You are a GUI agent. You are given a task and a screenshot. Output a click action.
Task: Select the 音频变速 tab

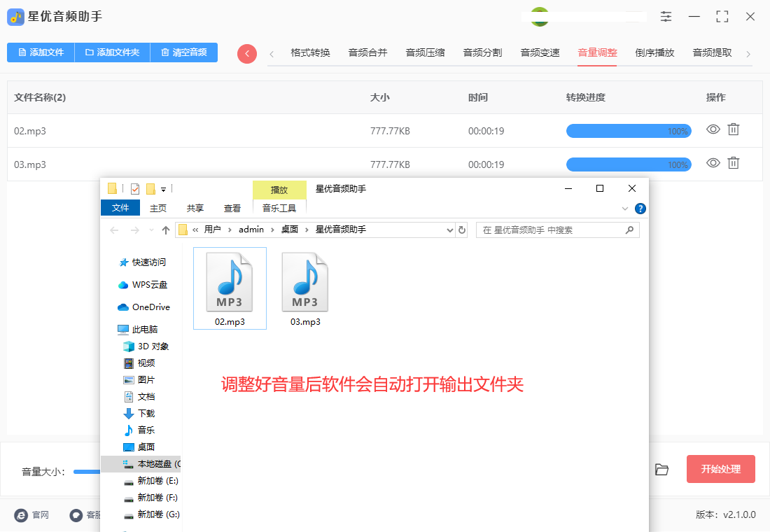(x=540, y=52)
